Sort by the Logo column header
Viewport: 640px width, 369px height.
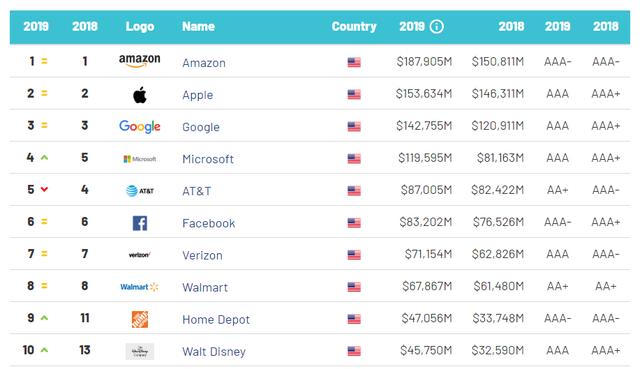(x=140, y=27)
